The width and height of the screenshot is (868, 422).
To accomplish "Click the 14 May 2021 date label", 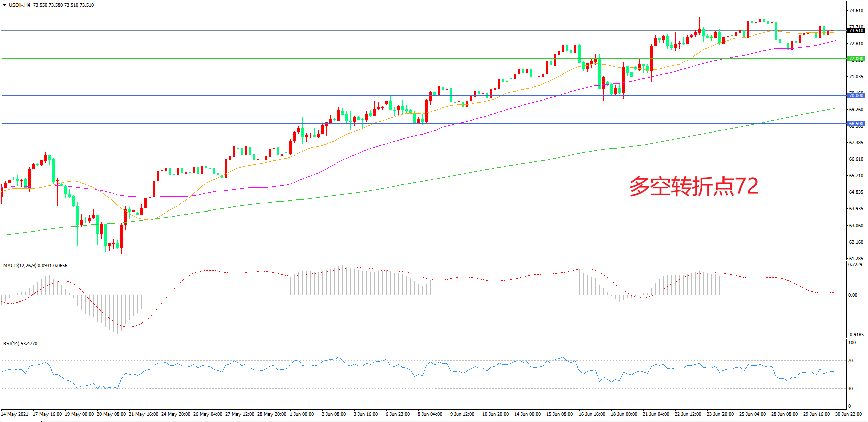I will pos(15,414).
